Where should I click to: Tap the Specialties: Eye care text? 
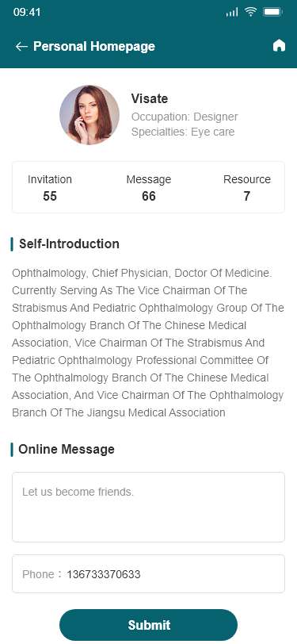click(x=183, y=132)
